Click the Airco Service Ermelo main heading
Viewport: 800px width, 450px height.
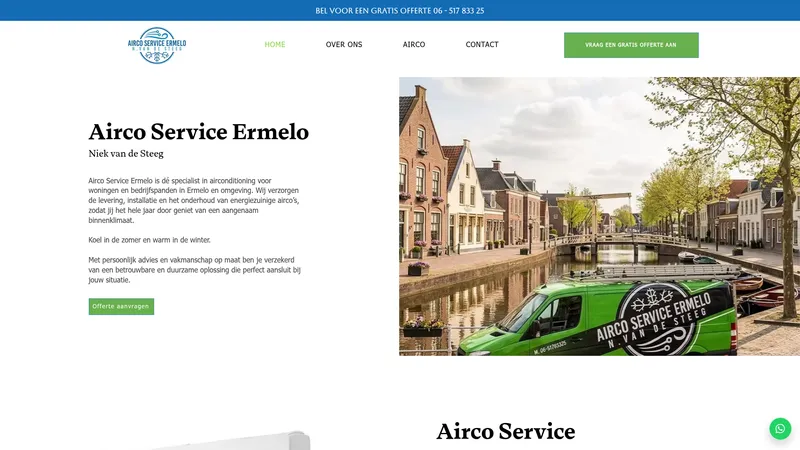click(198, 132)
